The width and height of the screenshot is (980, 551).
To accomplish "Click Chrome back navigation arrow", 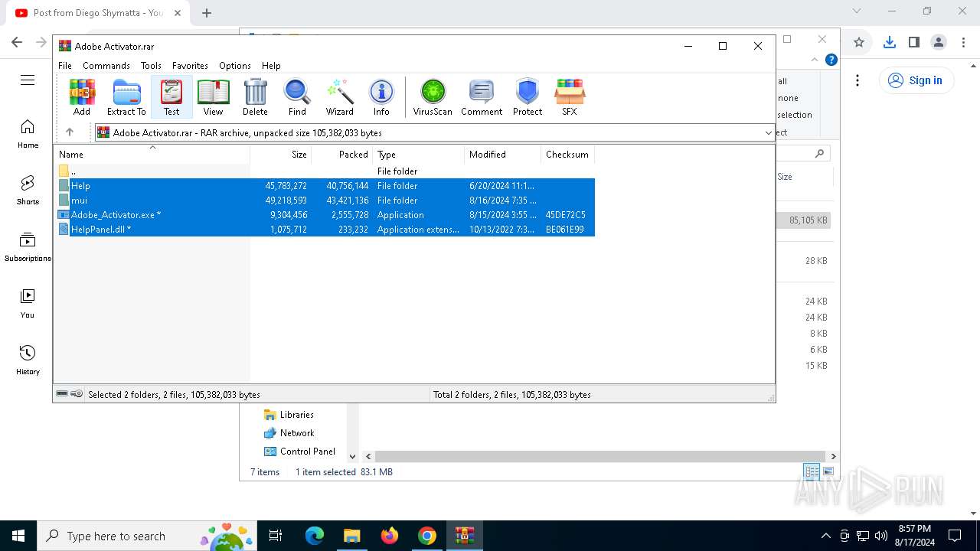I will [x=17, y=42].
